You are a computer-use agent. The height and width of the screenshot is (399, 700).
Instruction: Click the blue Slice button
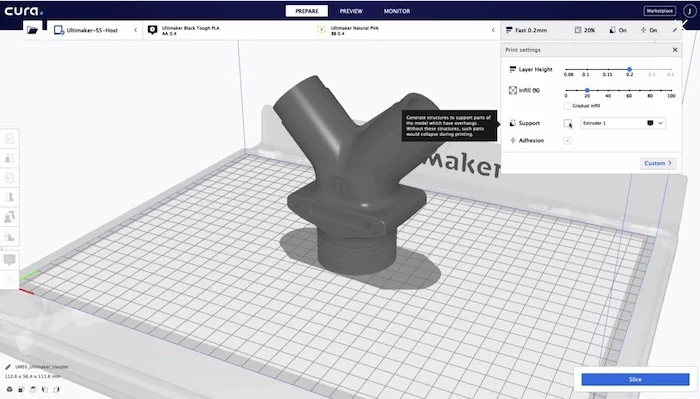635,379
